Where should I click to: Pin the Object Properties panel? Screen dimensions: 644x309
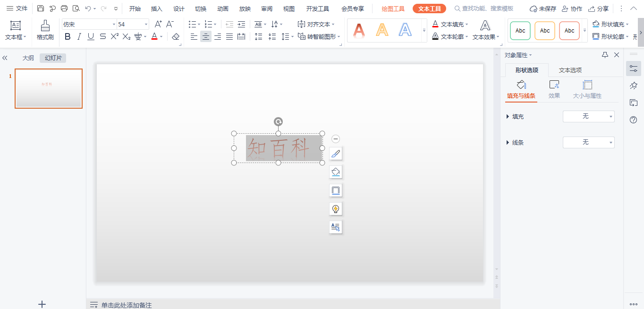(605, 55)
